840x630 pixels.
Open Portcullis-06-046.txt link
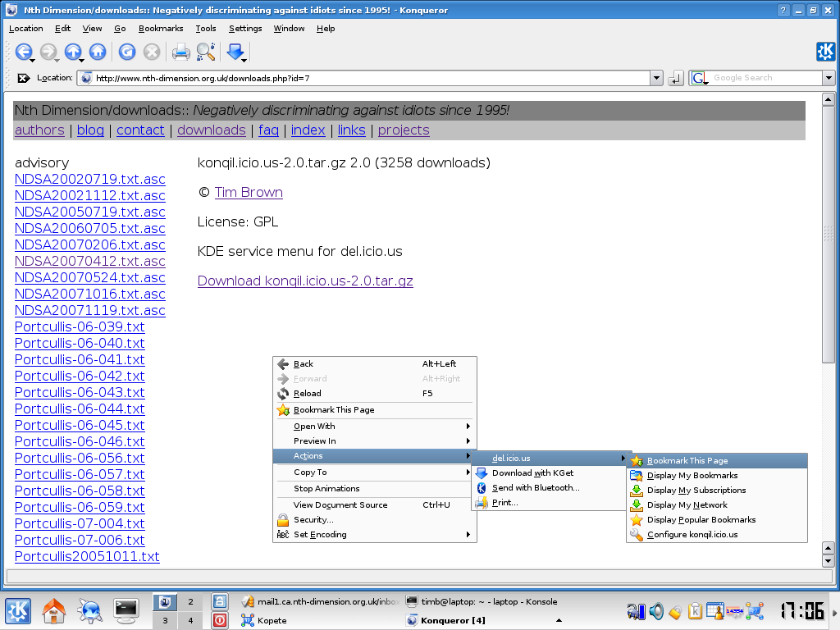[x=80, y=442]
